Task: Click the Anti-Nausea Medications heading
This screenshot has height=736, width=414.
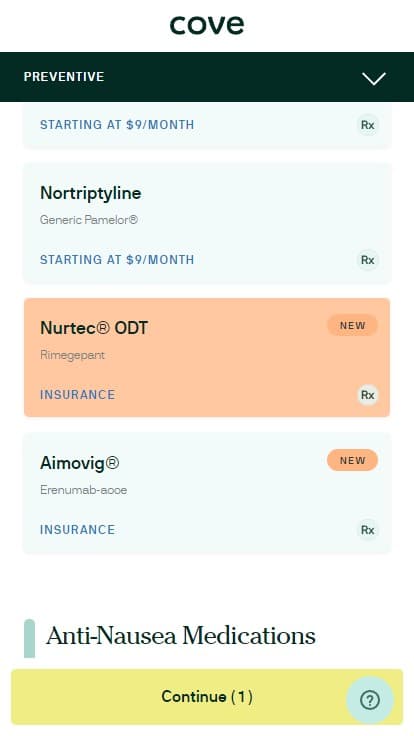Action: tap(181, 636)
